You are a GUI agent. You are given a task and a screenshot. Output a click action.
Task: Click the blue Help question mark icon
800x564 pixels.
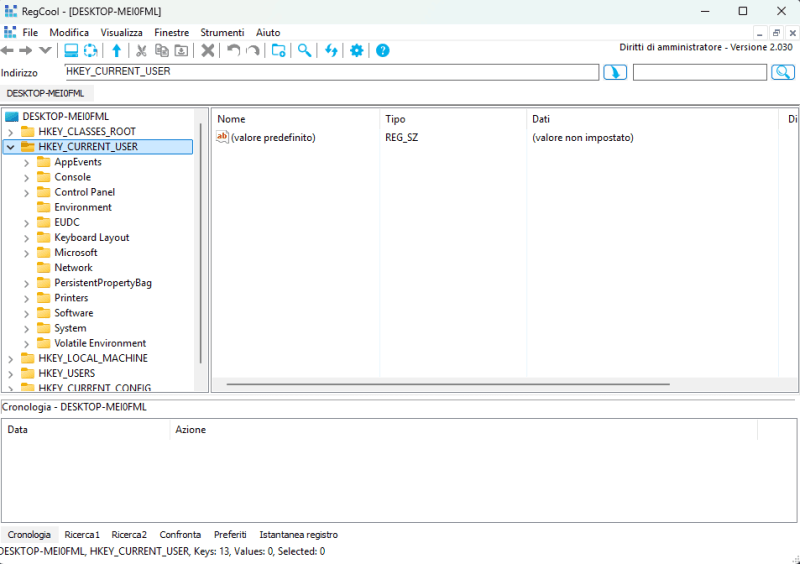382,51
